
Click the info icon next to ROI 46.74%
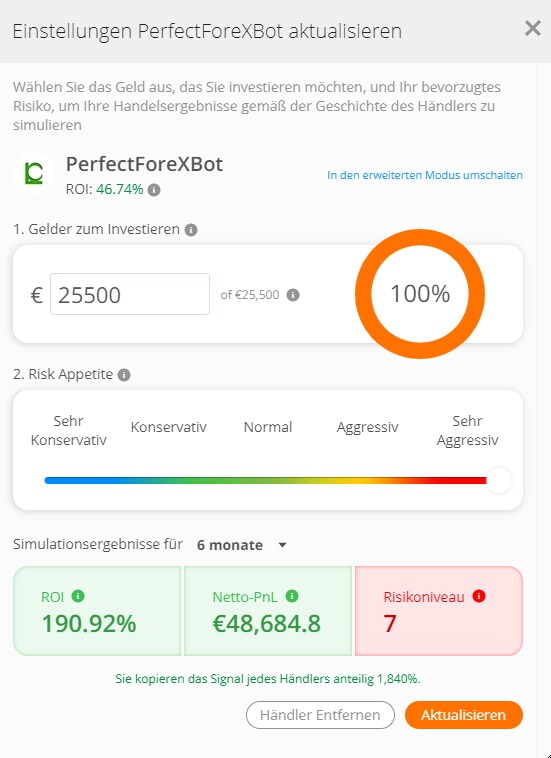154,190
